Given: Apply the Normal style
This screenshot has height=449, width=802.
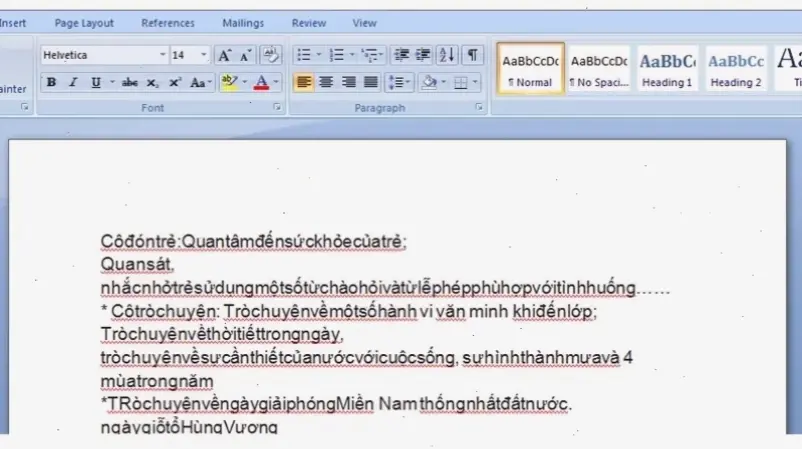Looking at the screenshot, I should (530, 69).
